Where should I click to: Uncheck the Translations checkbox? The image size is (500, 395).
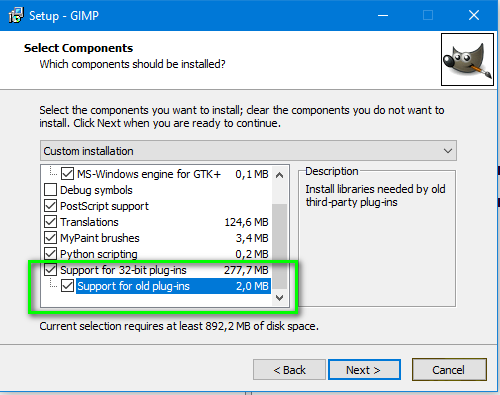pyautogui.click(x=50, y=222)
